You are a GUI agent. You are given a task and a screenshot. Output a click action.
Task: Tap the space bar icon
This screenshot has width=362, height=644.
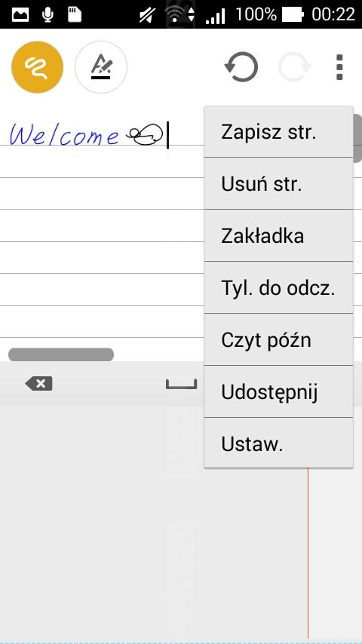point(181,385)
